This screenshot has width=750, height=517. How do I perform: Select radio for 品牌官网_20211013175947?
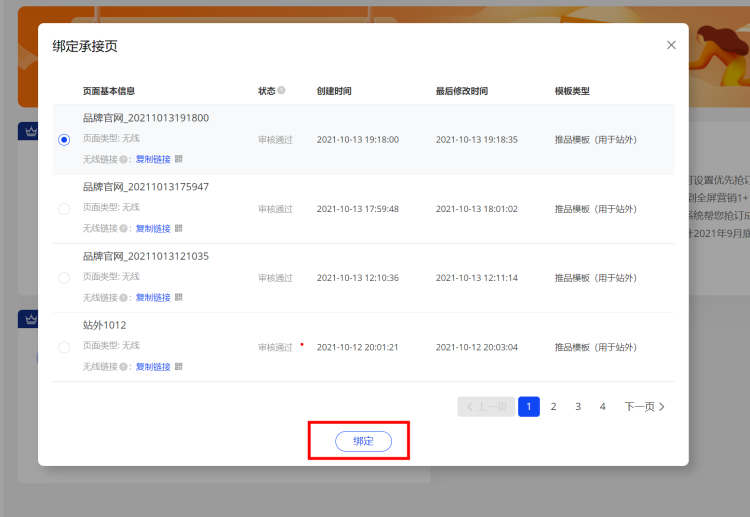(x=65, y=208)
